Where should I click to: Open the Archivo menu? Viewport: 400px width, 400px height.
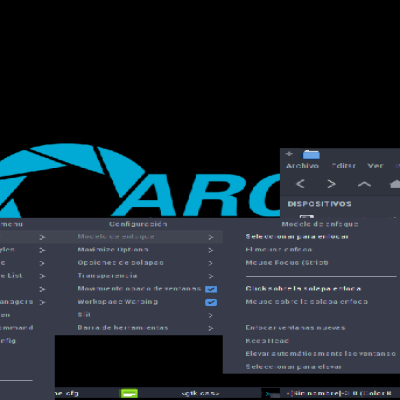click(302, 166)
